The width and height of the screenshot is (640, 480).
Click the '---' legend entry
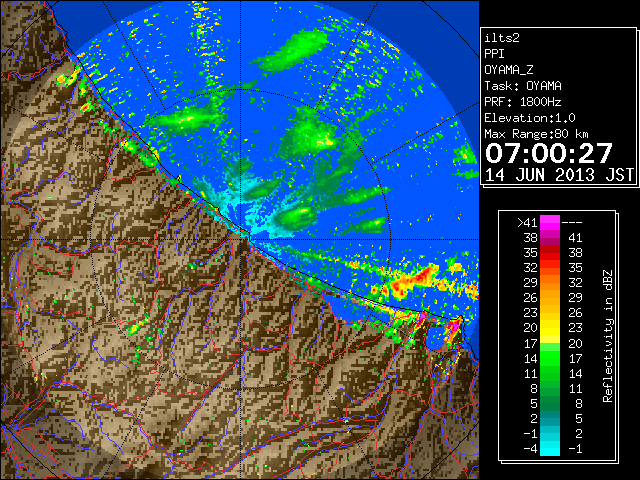tap(572, 223)
